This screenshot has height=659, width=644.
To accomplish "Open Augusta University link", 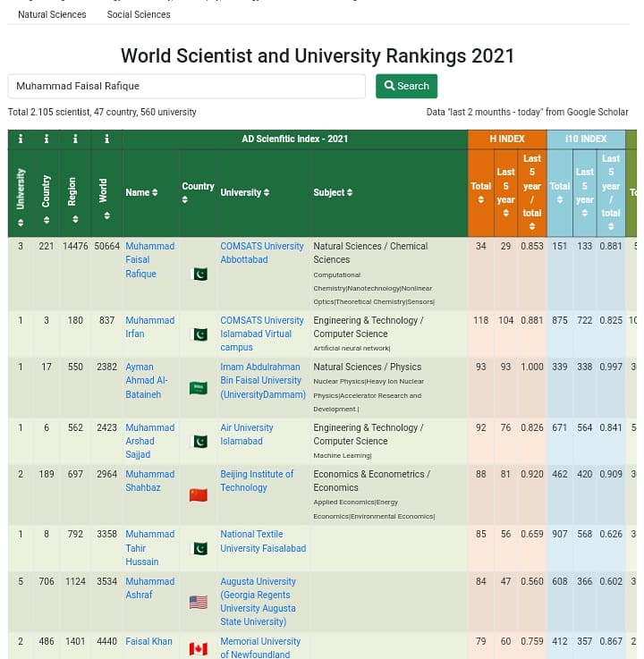I will (258, 602).
